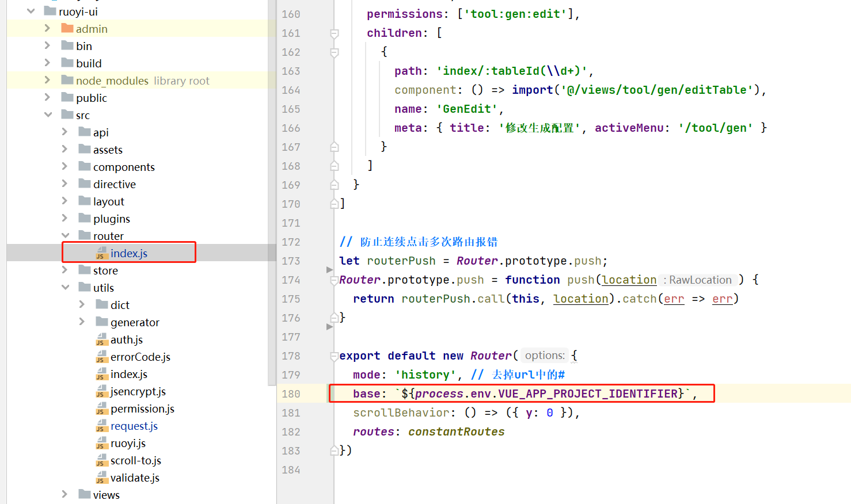Expand the views folder
Screen dimensions: 851x504
click(x=65, y=495)
